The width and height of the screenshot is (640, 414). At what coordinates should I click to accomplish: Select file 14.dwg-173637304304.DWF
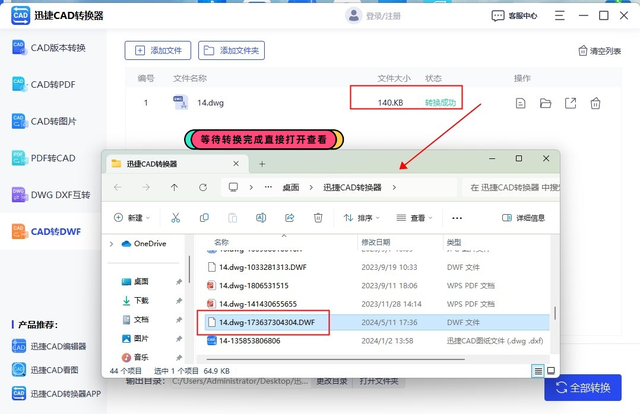[267, 323]
